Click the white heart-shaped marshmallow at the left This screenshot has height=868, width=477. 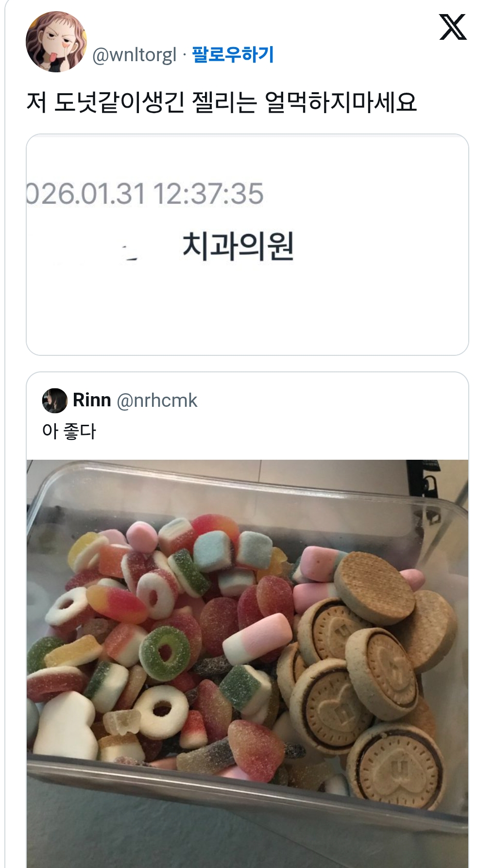pos(63,723)
